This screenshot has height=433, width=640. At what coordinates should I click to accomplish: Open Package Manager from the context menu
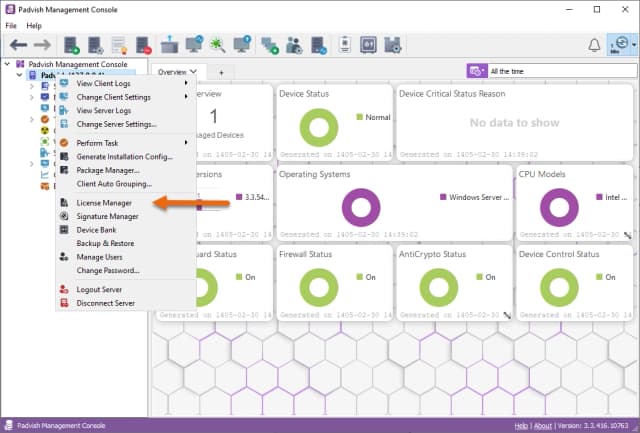tap(126, 170)
